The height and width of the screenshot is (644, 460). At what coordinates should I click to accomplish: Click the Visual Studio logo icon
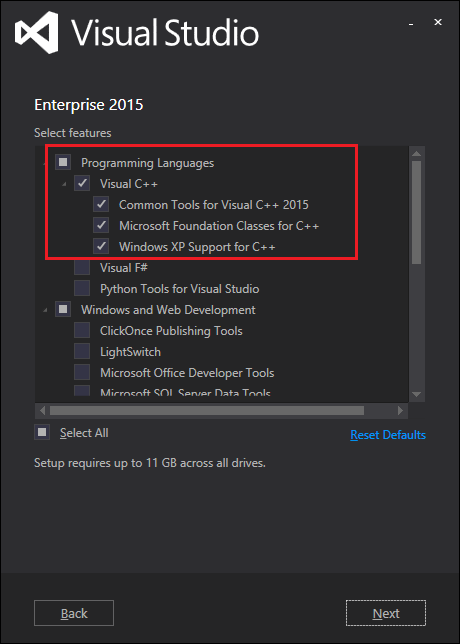pyautogui.click(x=36, y=32)
